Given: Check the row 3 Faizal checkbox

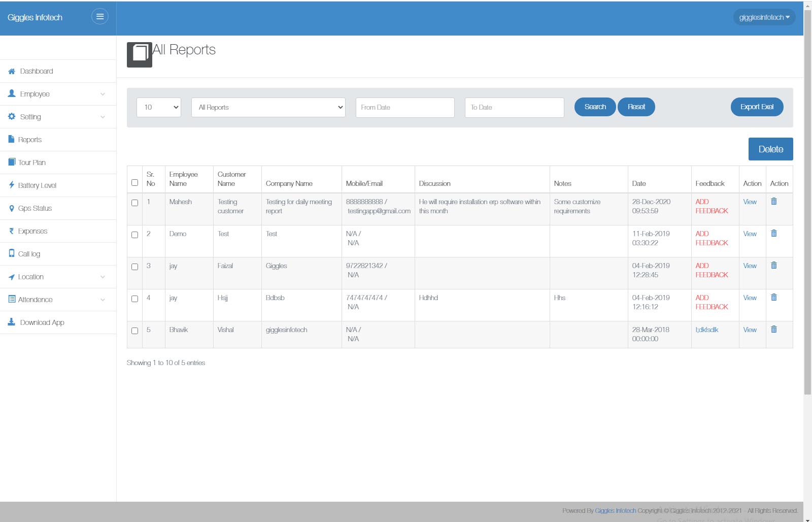Looking at the screenshot, I should tap(134, 267).
